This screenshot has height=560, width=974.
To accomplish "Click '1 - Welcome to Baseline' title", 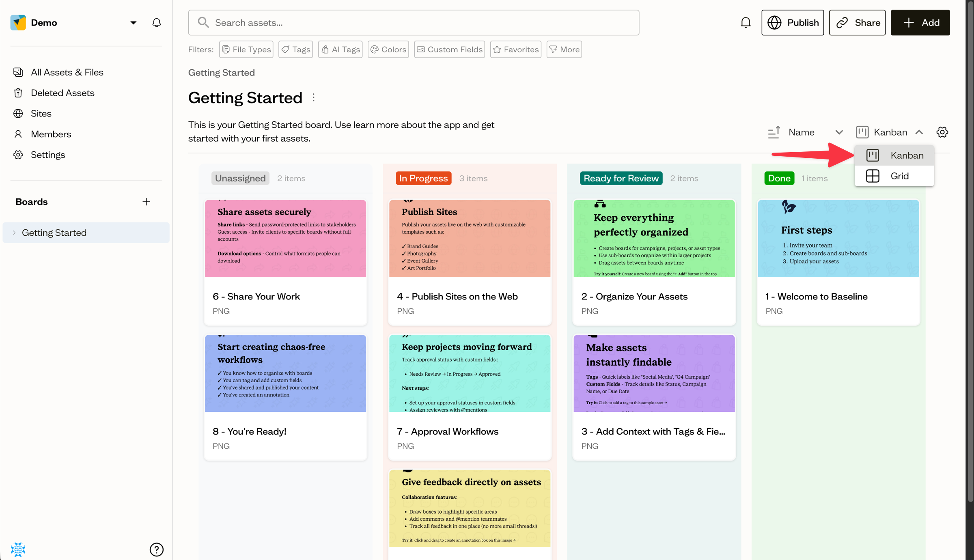I will pyautogui.click(x=816, y=297).
